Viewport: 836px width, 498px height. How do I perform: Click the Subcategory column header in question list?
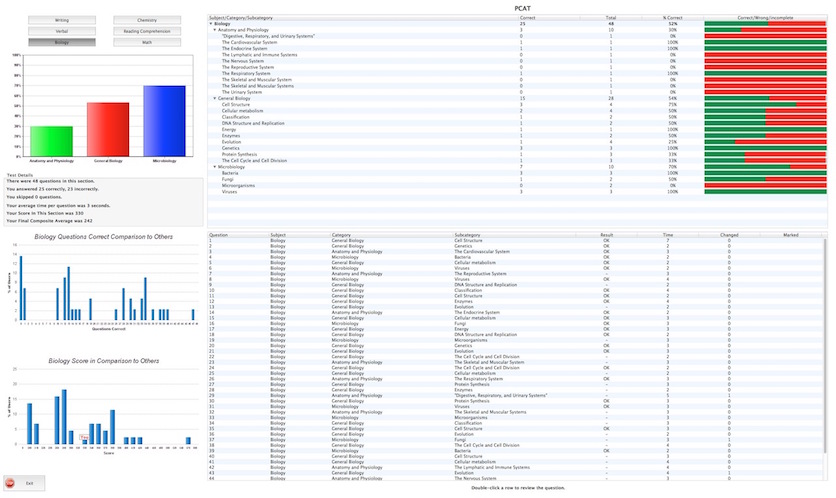[515, 235]
